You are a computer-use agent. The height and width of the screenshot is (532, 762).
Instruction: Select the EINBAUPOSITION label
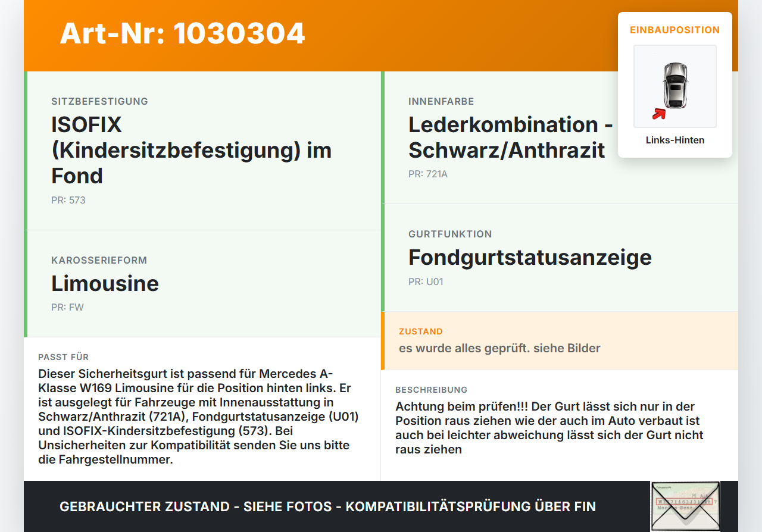click(675, 30)
